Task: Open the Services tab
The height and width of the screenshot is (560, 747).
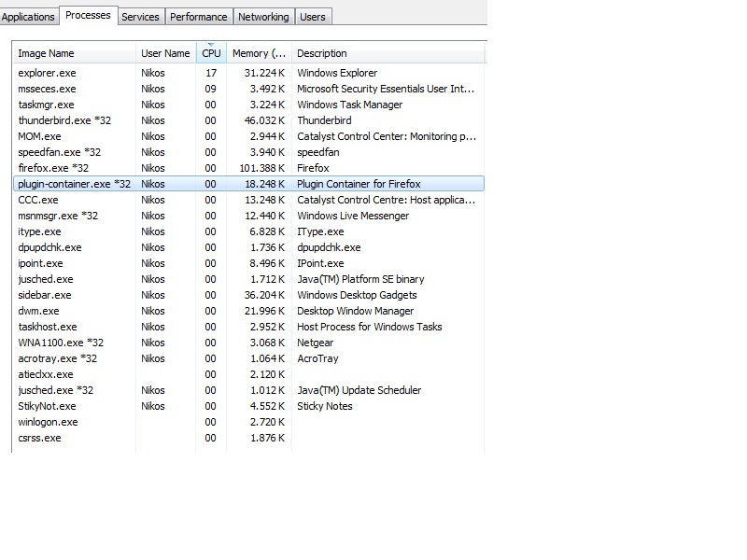Action: (140, 17)
